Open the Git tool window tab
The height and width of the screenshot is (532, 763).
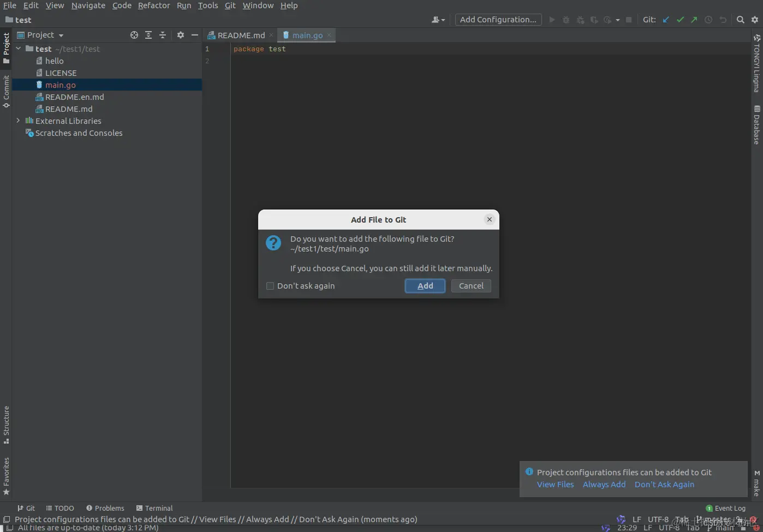(x=26, y=508)
